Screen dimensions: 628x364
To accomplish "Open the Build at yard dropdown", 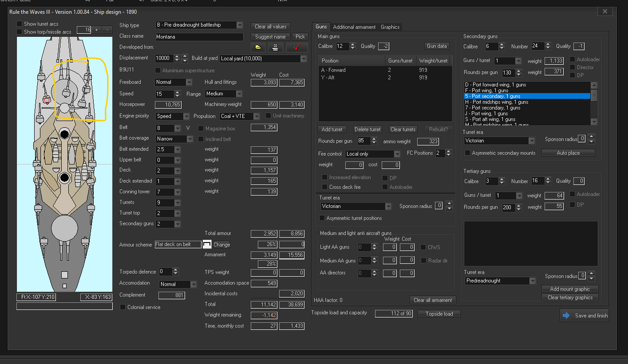I will pos(304,59).
